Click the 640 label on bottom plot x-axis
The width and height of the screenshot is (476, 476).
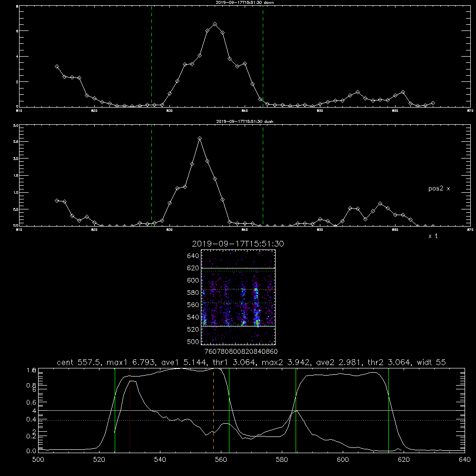465,460
